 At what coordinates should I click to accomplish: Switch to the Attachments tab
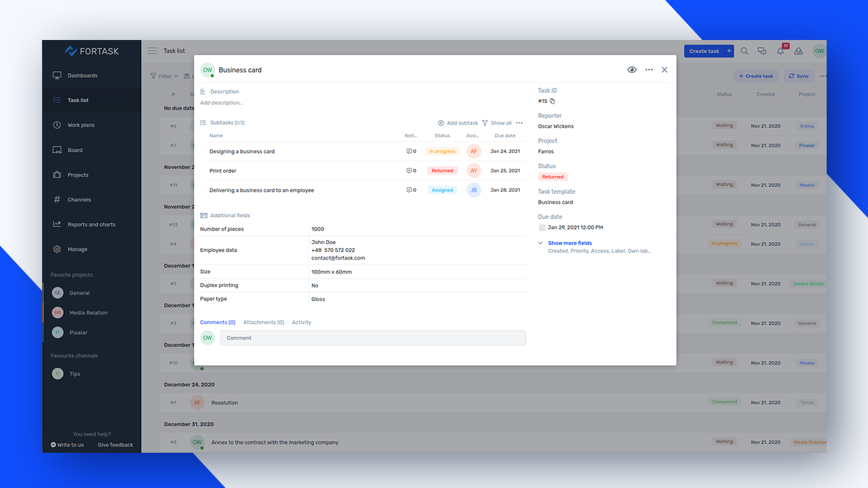263,323
